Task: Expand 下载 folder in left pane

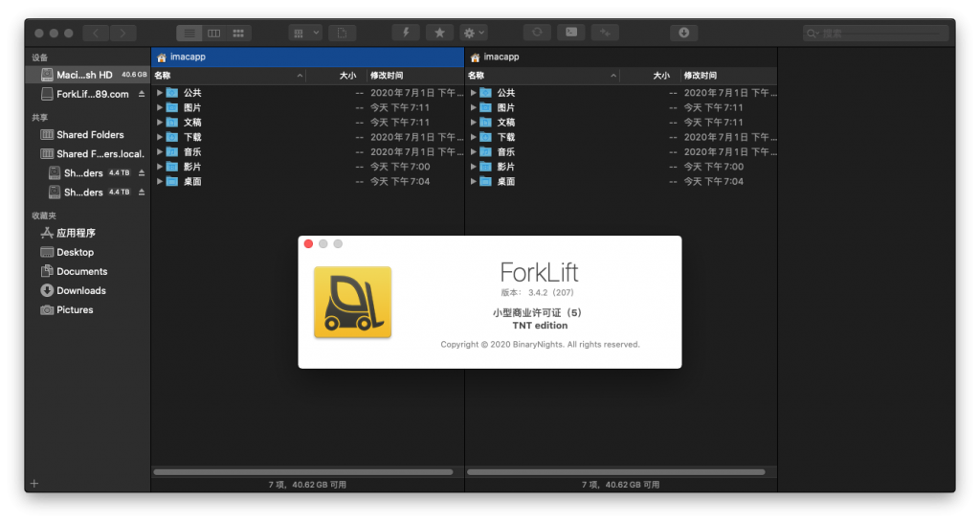Action: pos(160,137)
